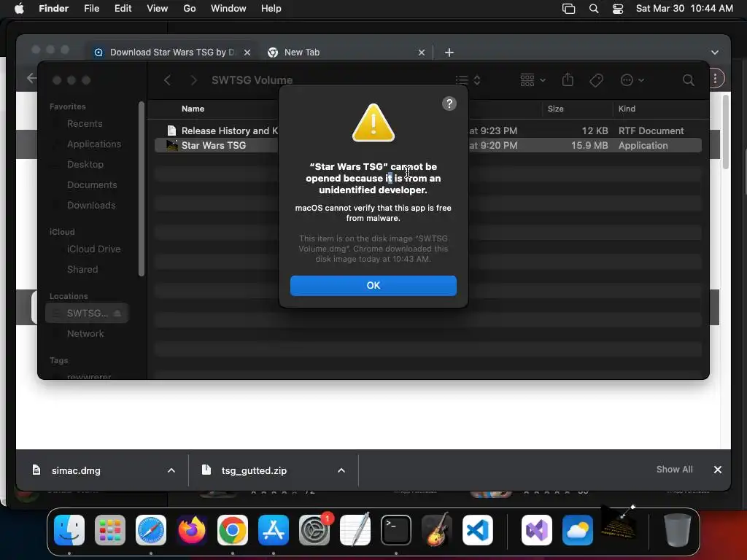747x560 pixels.
Task: Open the help question mark in dialog
Action: pyautogui.click(x=449, y=104)
